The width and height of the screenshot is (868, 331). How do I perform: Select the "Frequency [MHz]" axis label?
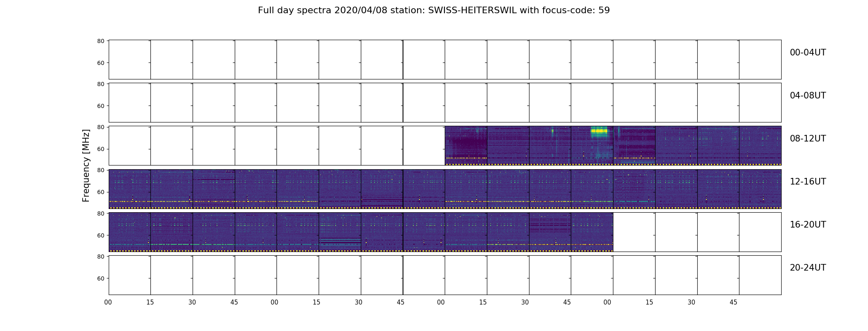tap(86, 165)
